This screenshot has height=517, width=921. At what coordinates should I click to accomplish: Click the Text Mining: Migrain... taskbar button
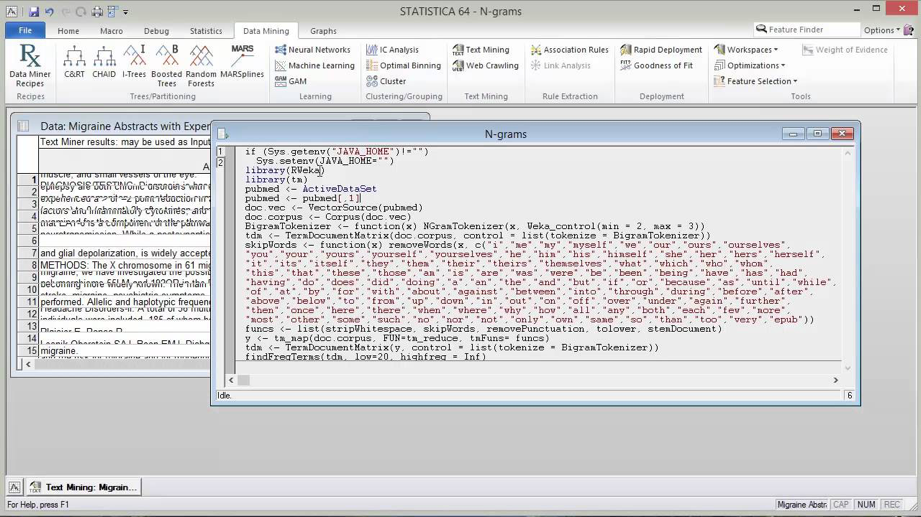84,487
